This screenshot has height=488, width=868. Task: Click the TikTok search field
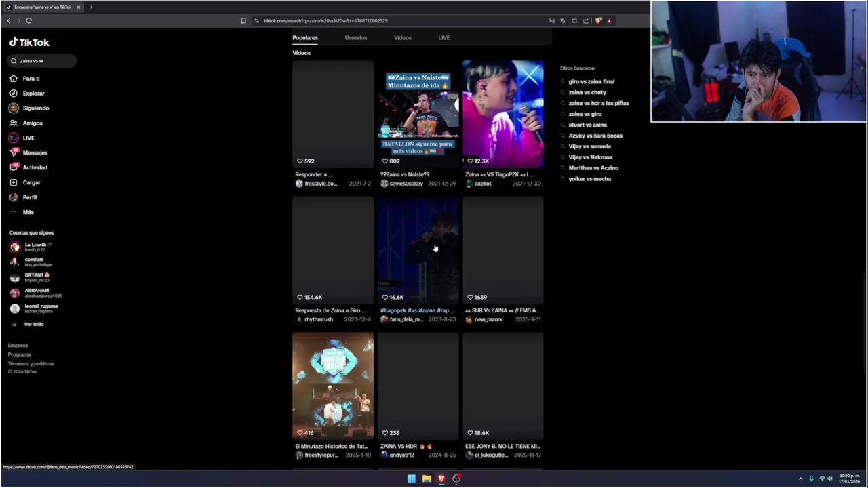coord(42,61)
